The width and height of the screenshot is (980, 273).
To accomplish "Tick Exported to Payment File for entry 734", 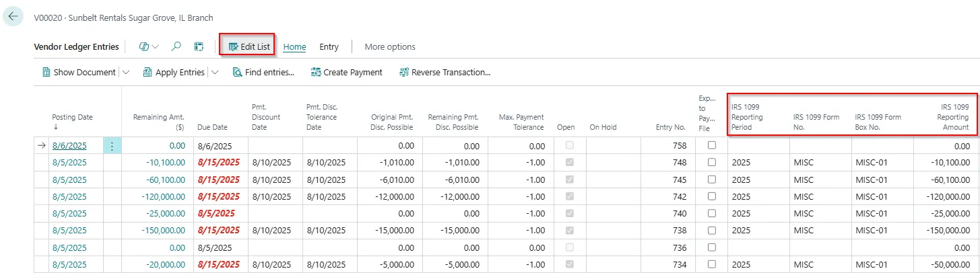I will (712, 264).
